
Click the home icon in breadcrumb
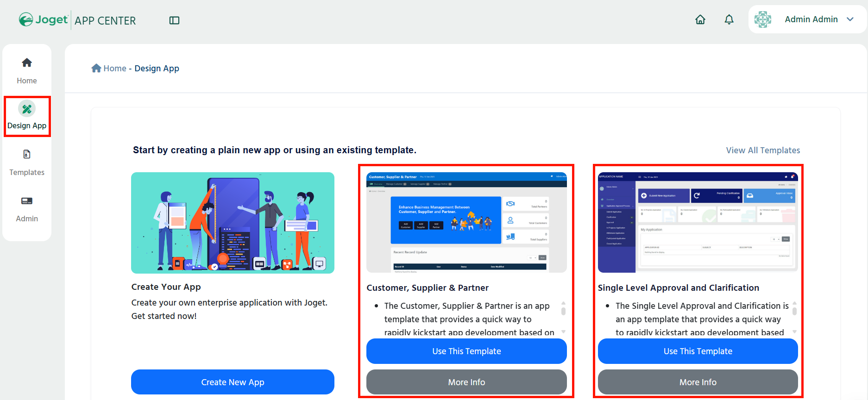(x=96, y=68)
